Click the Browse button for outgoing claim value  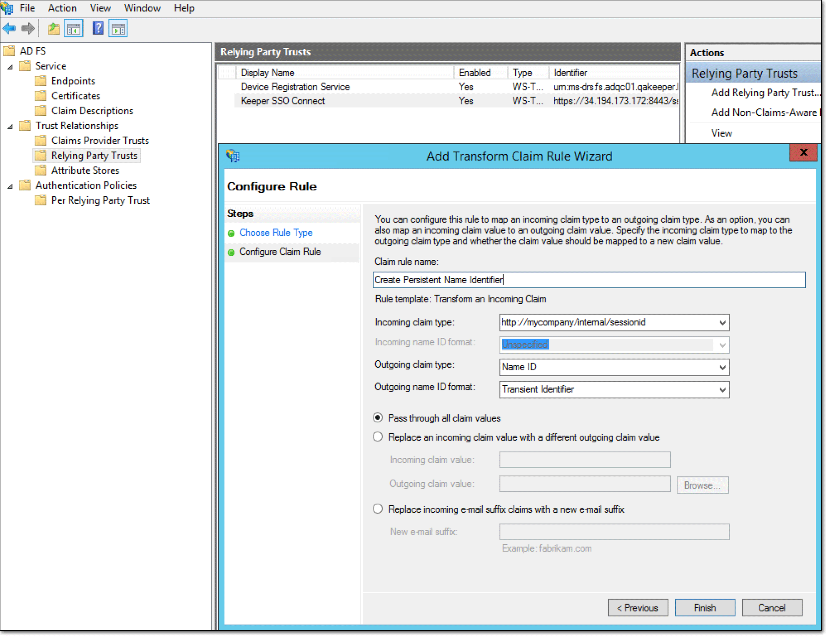click(702, 484)
